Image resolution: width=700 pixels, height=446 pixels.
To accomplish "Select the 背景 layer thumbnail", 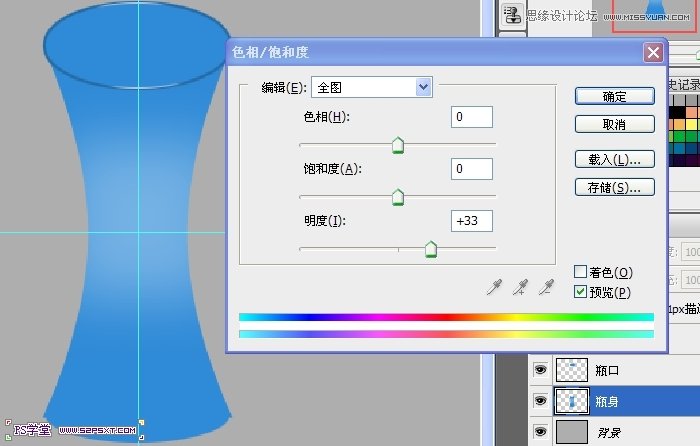I will pyautogui.click(x=571, y=432).
